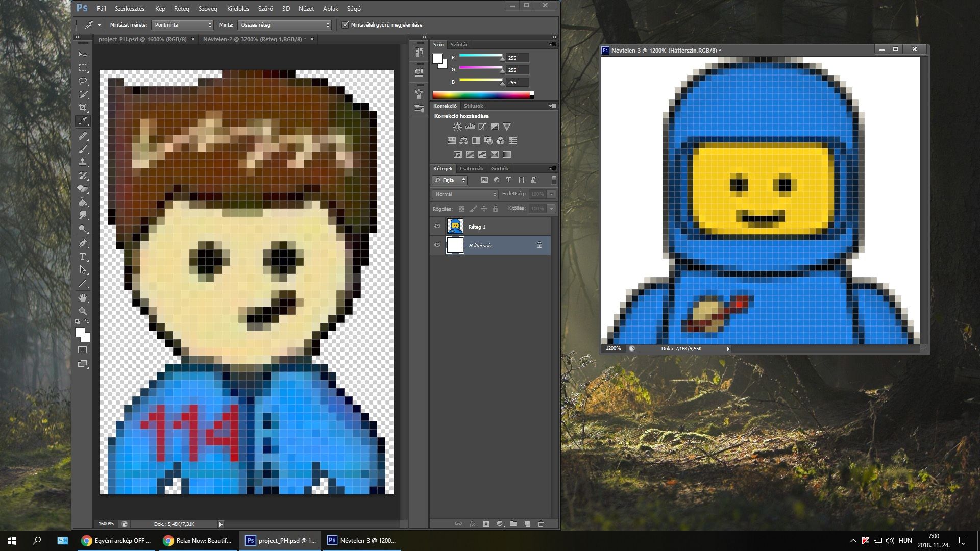Select the Zoom magnifier tool

tap(83, 311)
